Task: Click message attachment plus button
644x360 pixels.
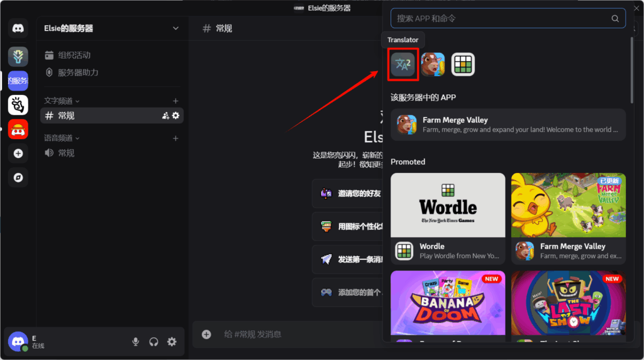Action: coord(206,334)
